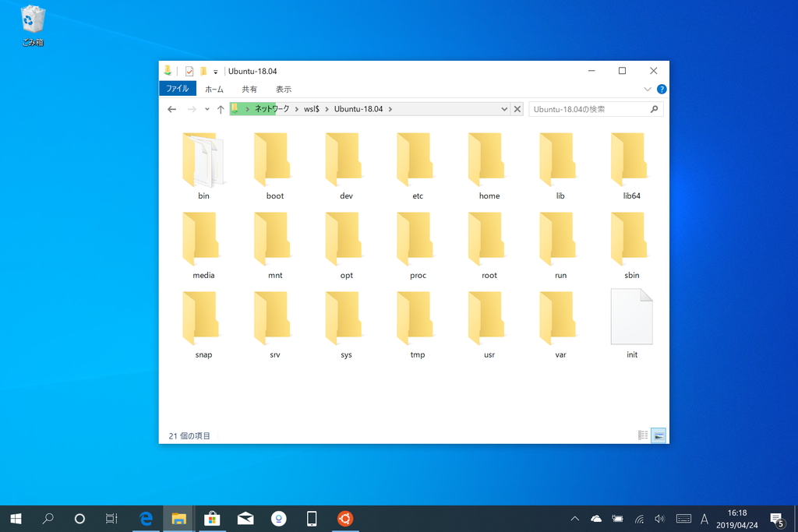Screen dimensions: 798x532
Task: Open the boot folder
Action: point(275,166)
